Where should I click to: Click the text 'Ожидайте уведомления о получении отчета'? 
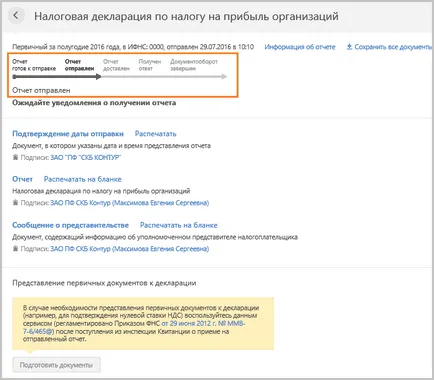pyautogui.click(x=94, y=103)
